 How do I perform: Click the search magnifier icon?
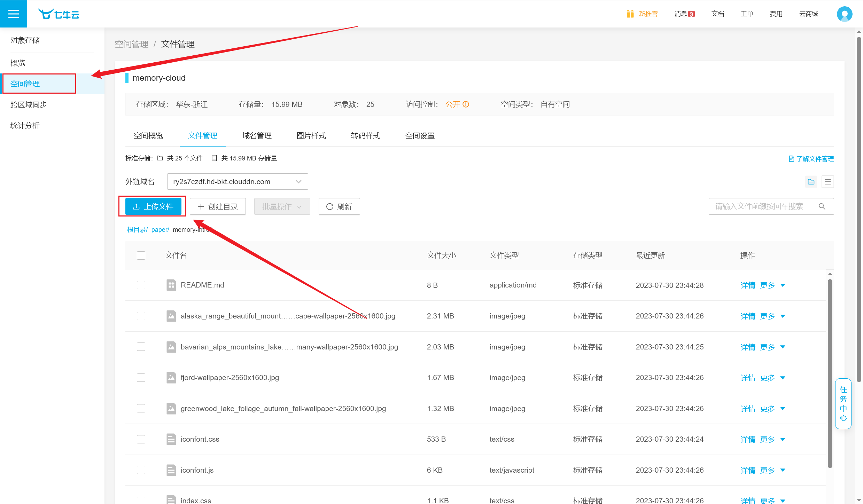coord(822,206)
